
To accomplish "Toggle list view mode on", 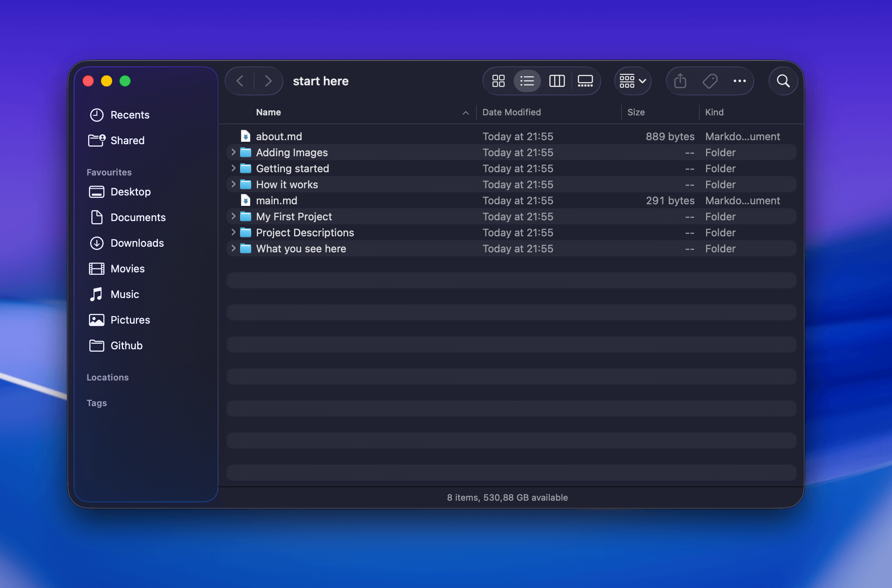I will click(x=527, y=81).
